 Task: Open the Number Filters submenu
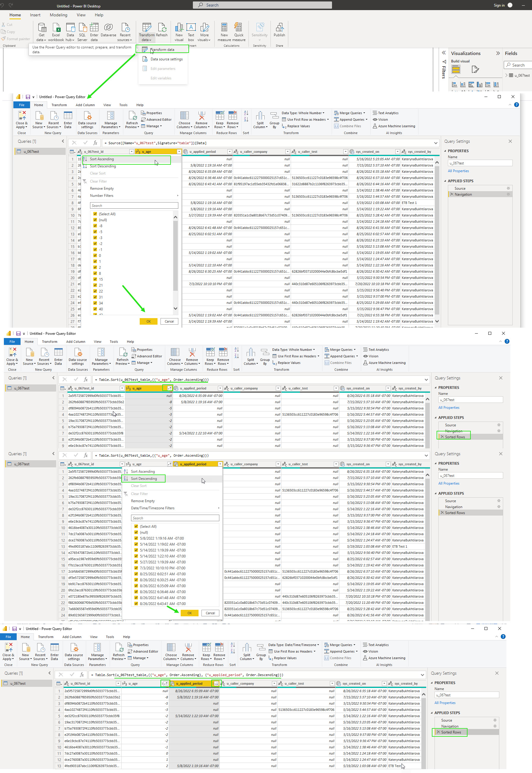click(x=134, y=195)
